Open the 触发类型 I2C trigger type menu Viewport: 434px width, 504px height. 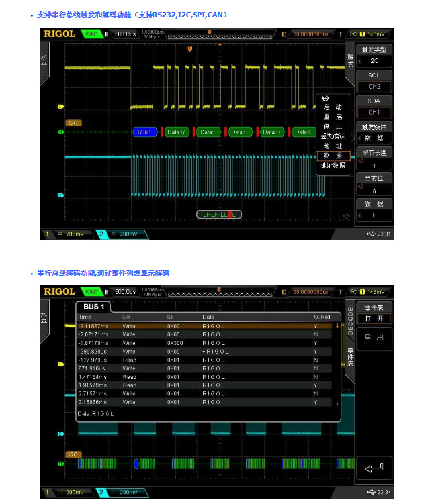[374, 55]
